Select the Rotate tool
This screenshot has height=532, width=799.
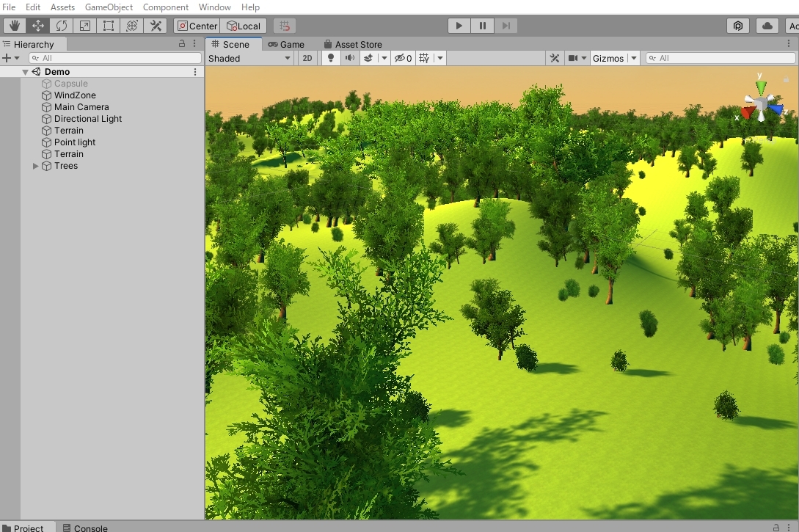(61, 26)
